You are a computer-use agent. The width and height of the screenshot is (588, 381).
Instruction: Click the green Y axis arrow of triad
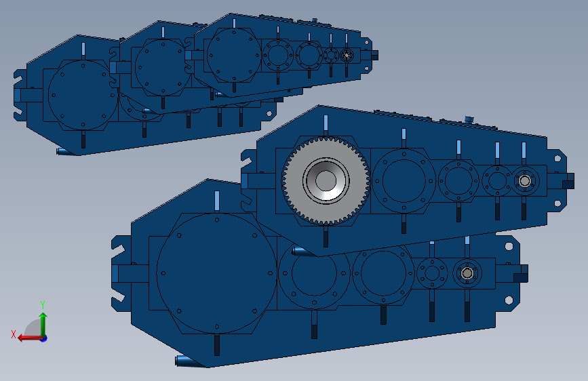(x=43, y=325)
